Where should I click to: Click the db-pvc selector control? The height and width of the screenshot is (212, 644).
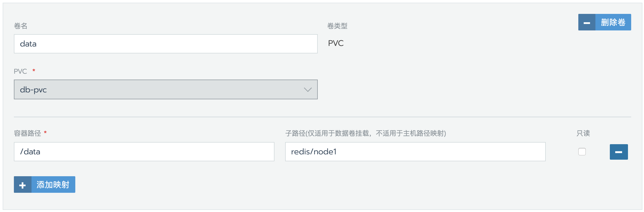[x=166, y=89]
